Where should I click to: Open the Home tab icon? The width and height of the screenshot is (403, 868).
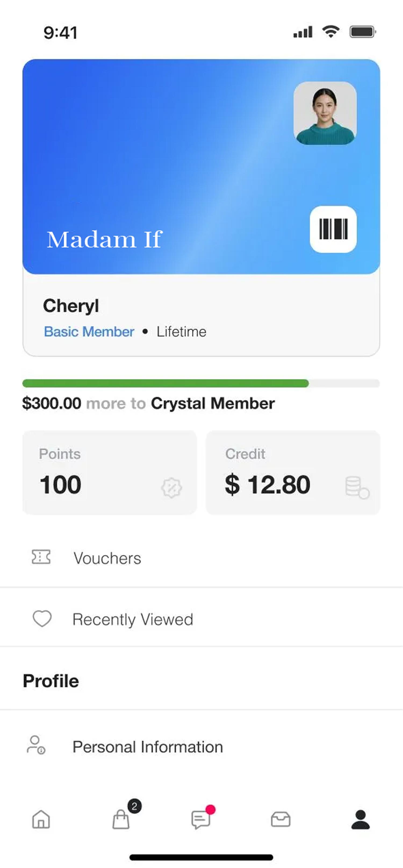[x=41, y=819]
